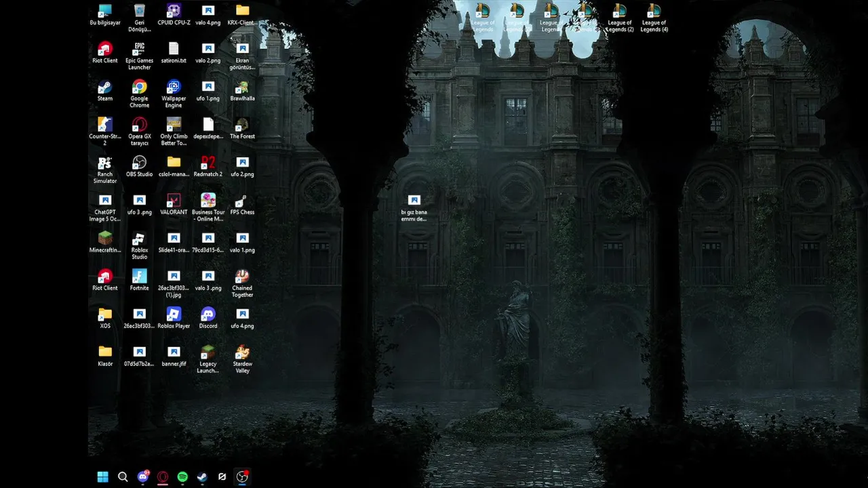This screenshot has height=488, width=868.
Task: Open Bu bilgisayar desktop icon
Action: (104, 15)
